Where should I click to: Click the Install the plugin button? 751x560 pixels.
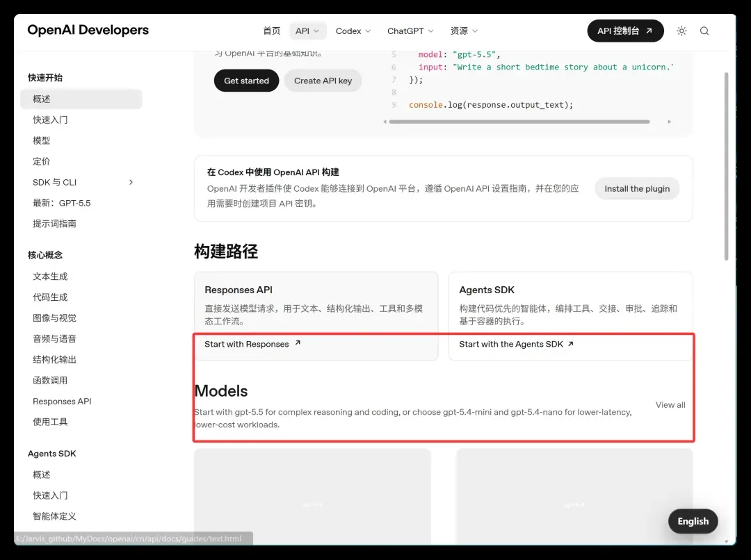pos(636,188)
